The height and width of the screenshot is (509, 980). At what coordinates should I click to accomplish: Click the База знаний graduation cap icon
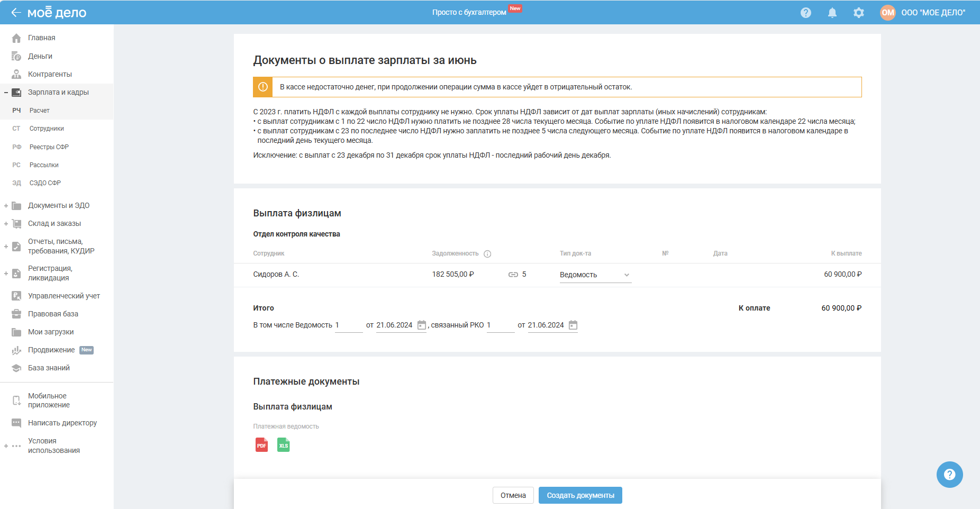pyautogui.click(x=16, y=368)
